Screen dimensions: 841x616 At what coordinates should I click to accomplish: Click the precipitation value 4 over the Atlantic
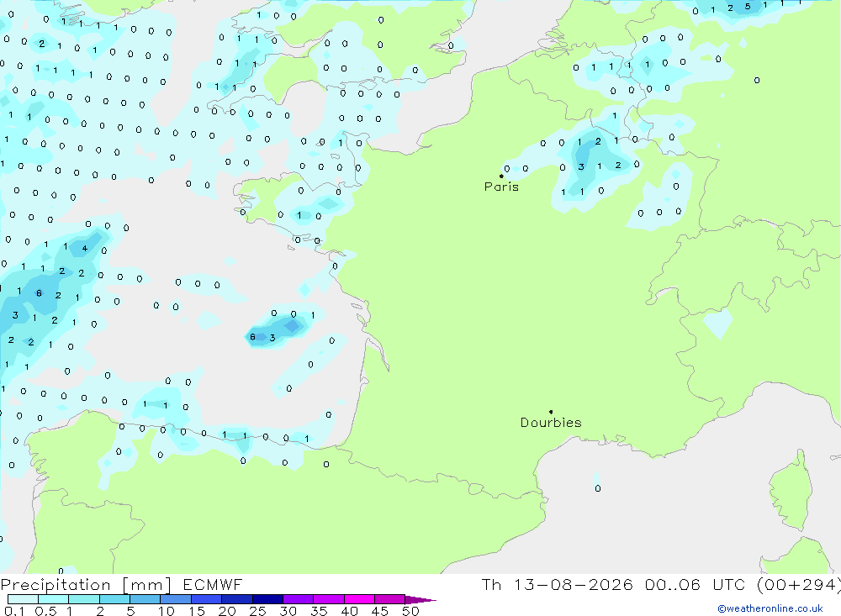(84, 248)
